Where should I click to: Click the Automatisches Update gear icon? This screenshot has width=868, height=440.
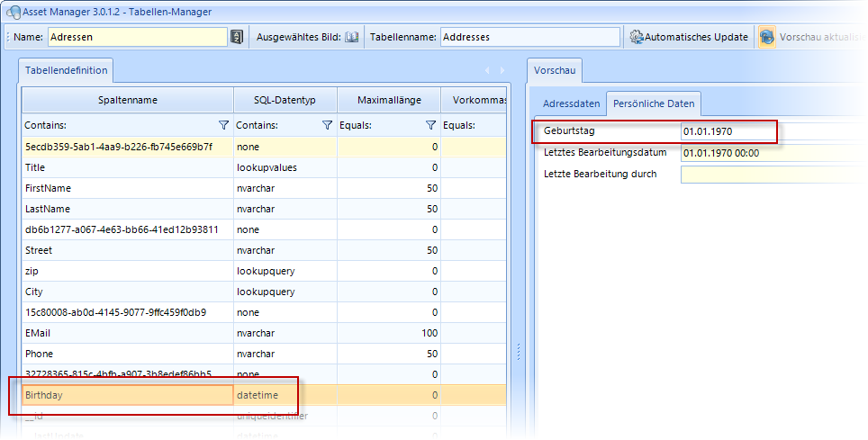click(x=636, y=37)
